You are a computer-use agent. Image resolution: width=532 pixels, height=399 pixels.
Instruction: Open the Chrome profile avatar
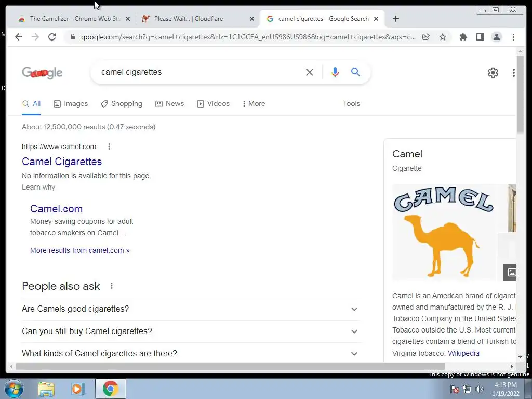click(496, 37)
